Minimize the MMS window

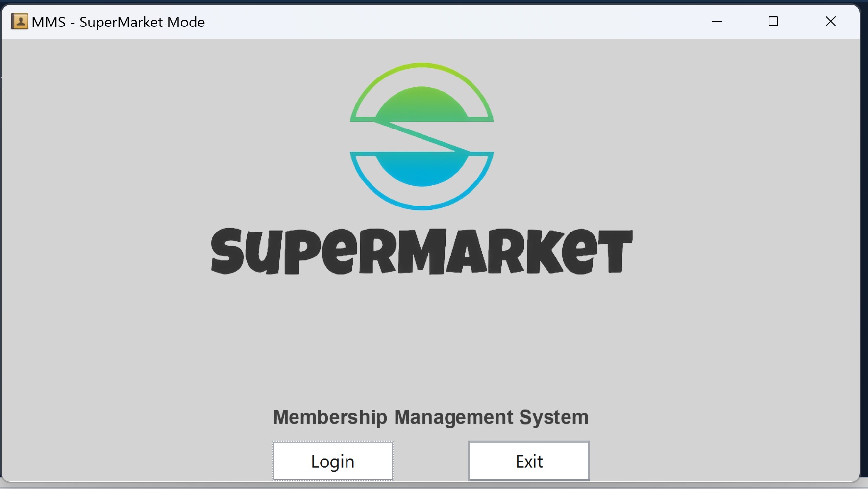point(716,22)
